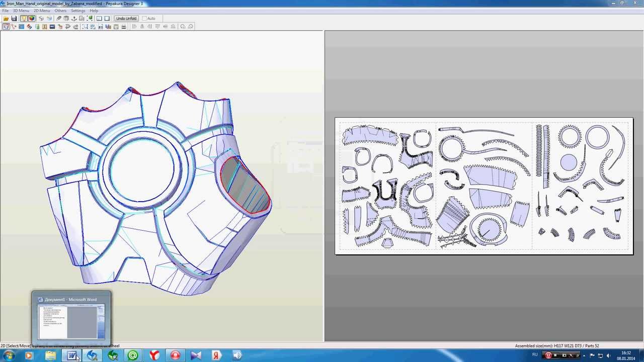Click Microsoft Word taskbar icon
The height and width of the screenshot is (362, 644).
[x=71, y=355]
